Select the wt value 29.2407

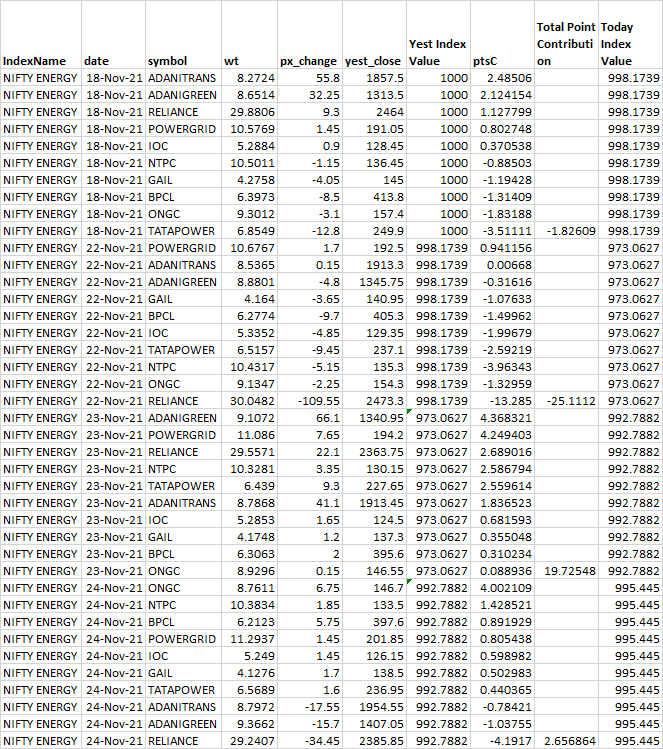252,741
